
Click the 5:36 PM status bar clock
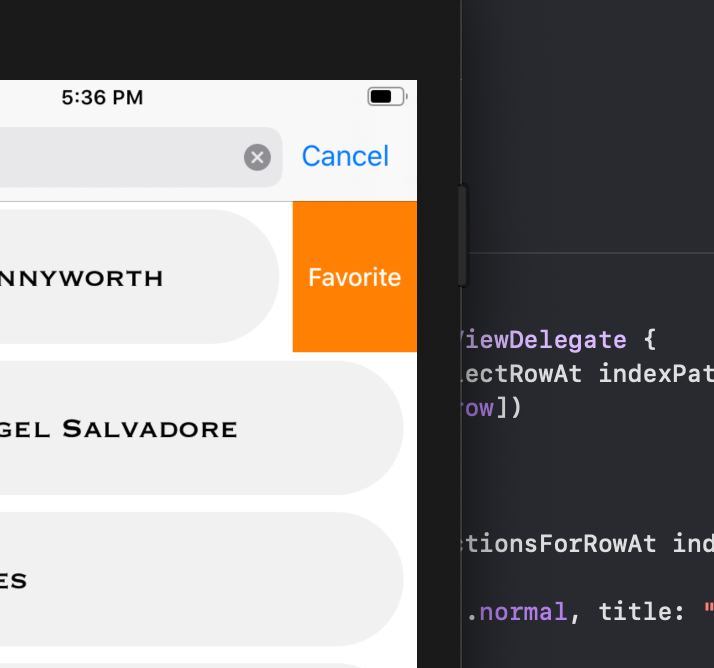point(102,97)
